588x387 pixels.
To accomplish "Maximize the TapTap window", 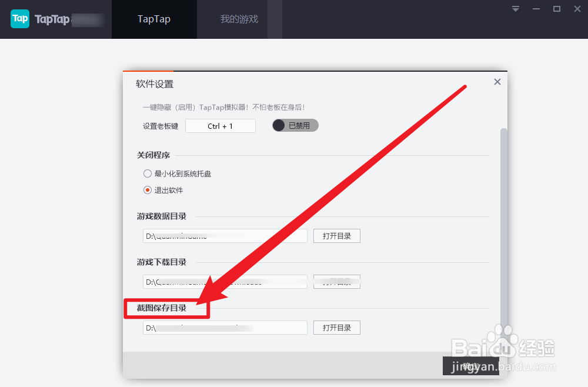I will click(557, 9).
